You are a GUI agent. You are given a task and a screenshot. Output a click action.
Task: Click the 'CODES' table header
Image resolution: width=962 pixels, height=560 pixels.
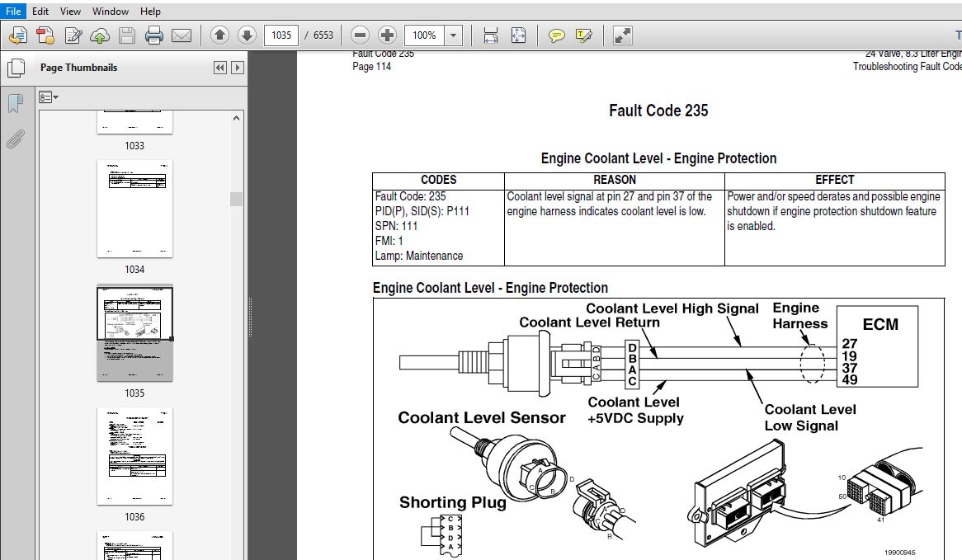point(439,180)
